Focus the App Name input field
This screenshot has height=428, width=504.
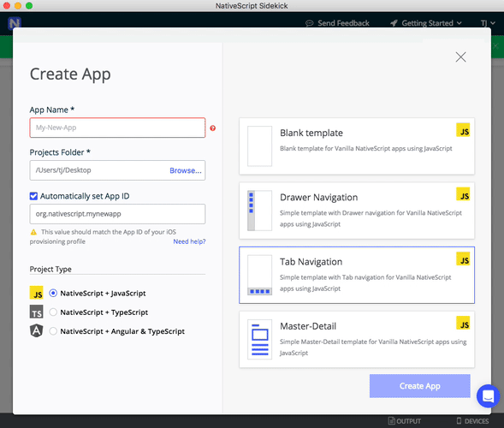pyautogui.click(x=117, y=128)
